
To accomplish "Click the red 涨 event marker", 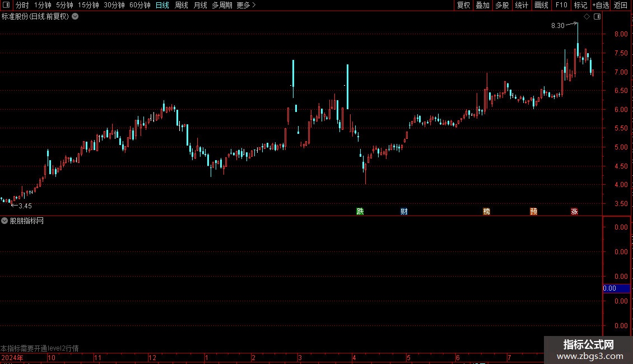I will [575, 212].
